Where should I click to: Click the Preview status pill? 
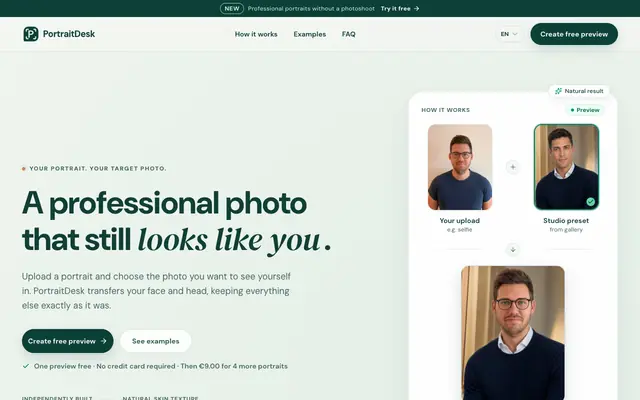[x=585, y=110]
